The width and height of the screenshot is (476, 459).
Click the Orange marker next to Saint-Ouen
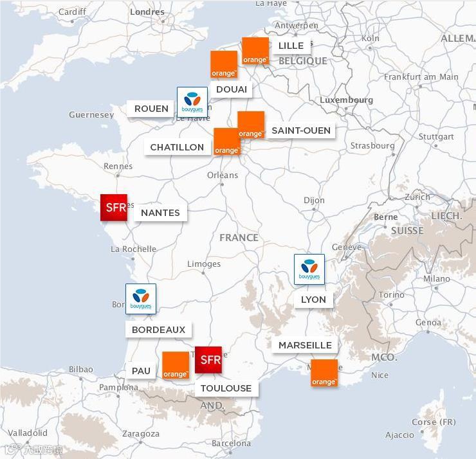251,125
